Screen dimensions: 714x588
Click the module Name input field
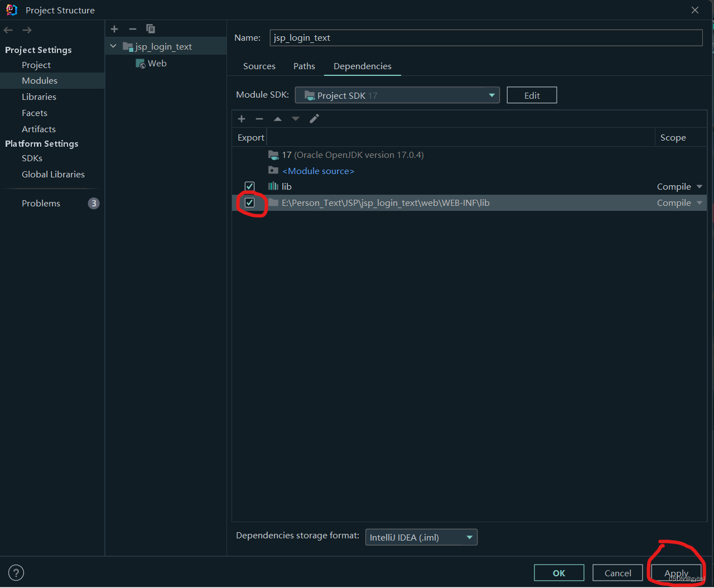[x=486, y=38]
